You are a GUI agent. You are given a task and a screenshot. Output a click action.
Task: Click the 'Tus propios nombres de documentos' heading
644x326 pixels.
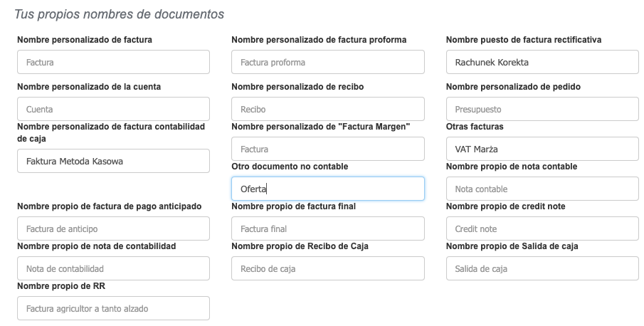point(119,14)
